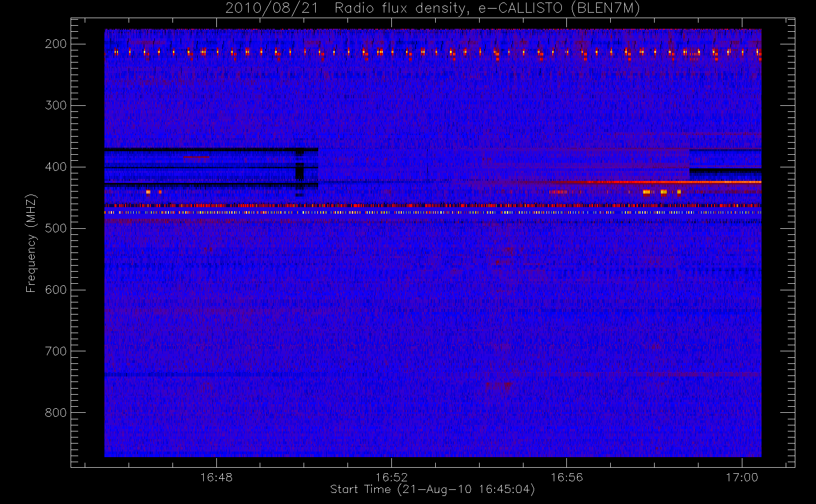Click the 17:00 time tick label
The height and width of the screenshot is (504, 816).
[x=742, y=477]
